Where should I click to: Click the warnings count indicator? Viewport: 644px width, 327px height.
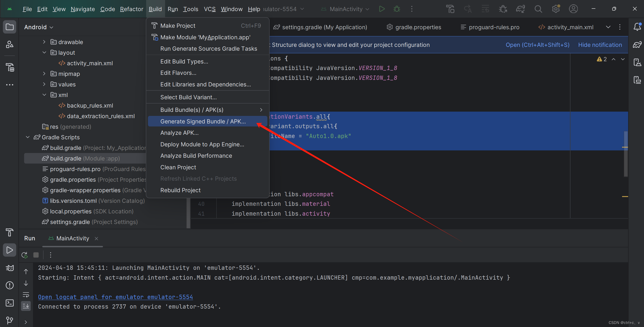(x=602, y=59)
